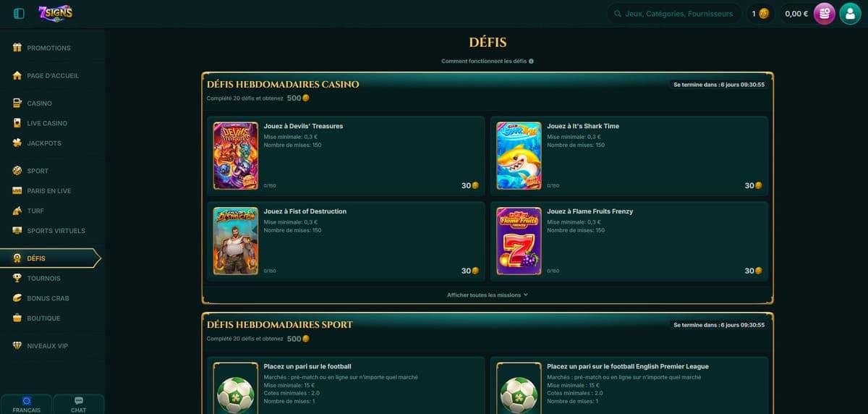Click the Jouez à Flame Fruits Frenzy title
This screenshot has width=868, height=414.
(x=590, y=211)
